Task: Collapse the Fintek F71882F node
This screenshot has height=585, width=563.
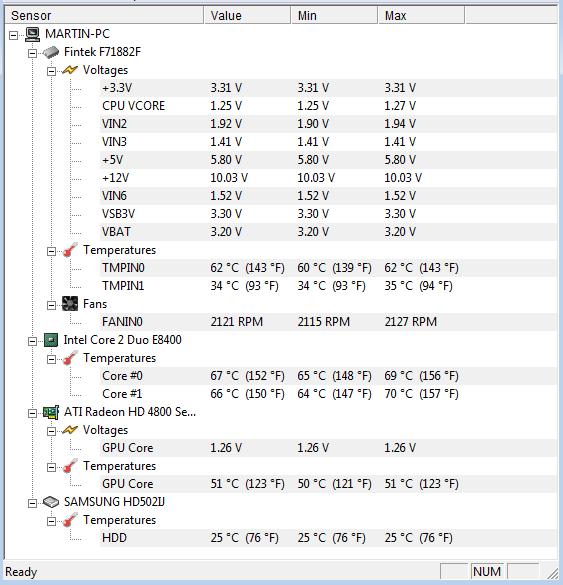Action: click(x=32, y=53)
